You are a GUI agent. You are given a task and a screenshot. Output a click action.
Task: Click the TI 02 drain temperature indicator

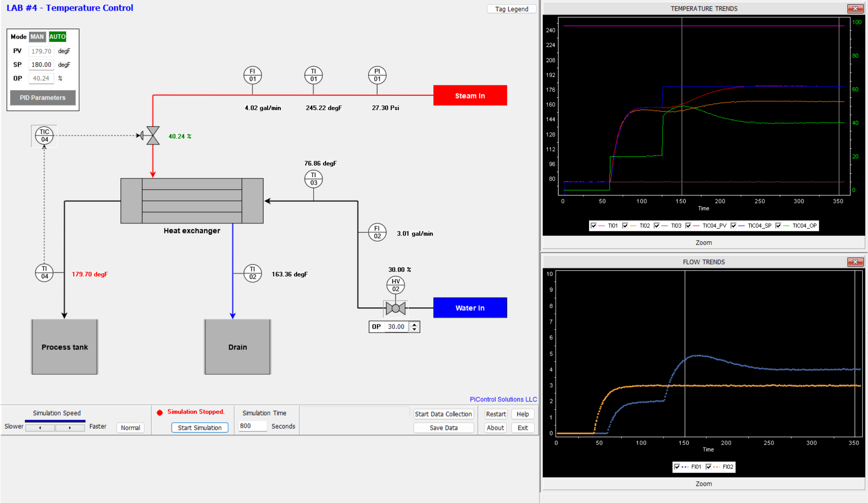(x=253, y=273)
